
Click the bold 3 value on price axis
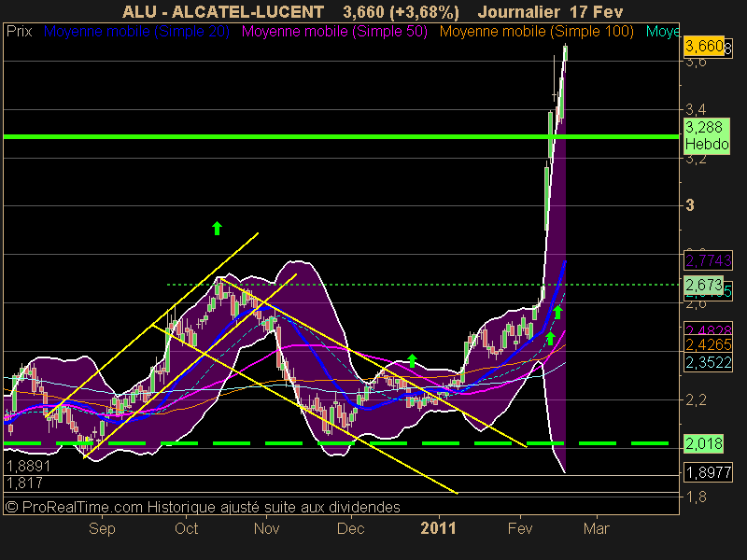click(x=690, y=205)
